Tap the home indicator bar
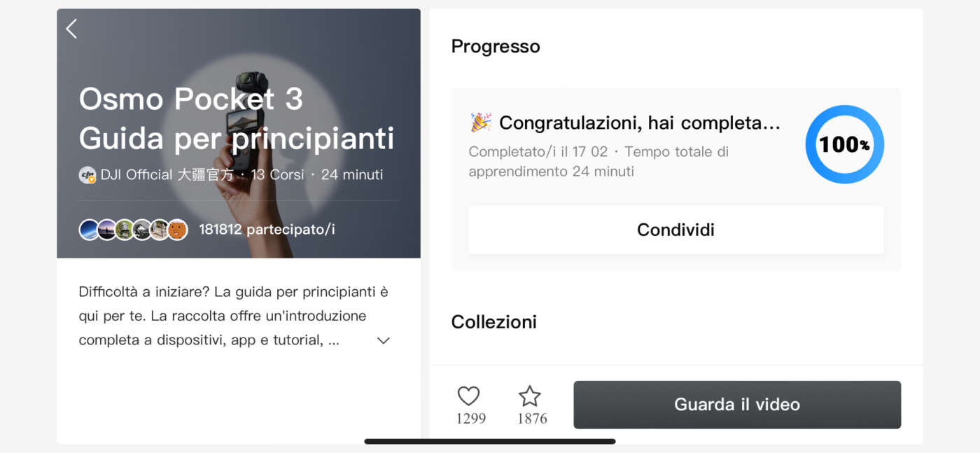The image size is (980, 453). (x=490, y=441)
